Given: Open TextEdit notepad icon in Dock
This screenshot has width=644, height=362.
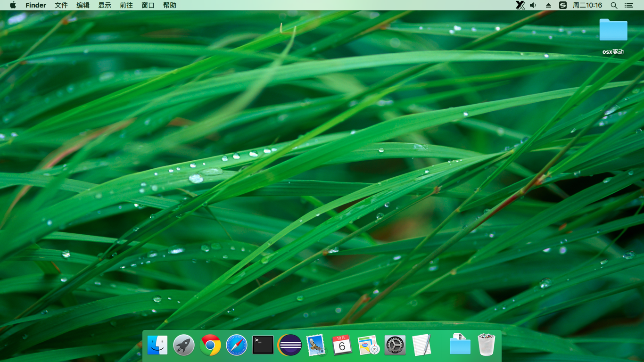Looking at the screenshot, I should tap(421, 345).
